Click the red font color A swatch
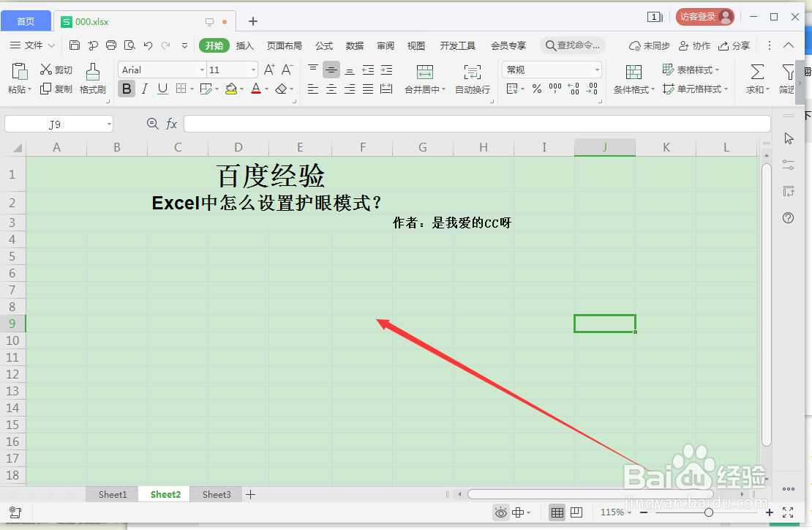 (256, 89)
